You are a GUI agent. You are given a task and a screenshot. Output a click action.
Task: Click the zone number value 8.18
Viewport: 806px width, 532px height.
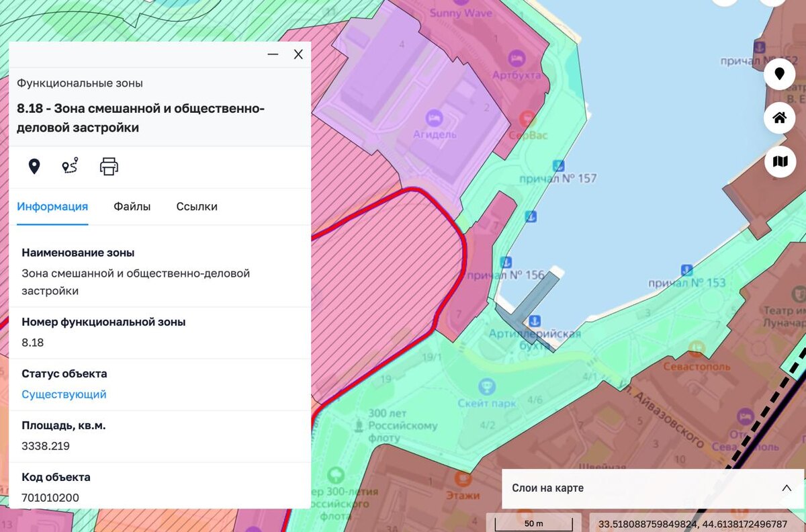point(33,343)
